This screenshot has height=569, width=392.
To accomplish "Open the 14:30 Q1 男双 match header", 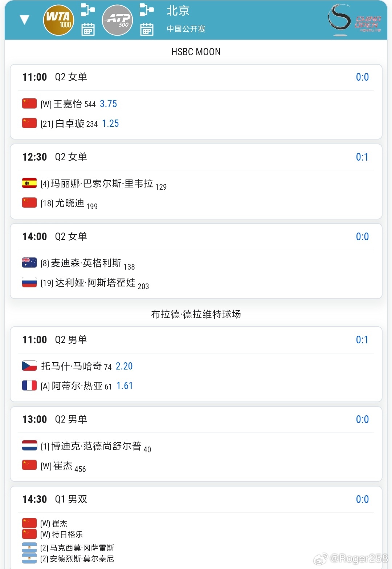I will click(196, 499).
